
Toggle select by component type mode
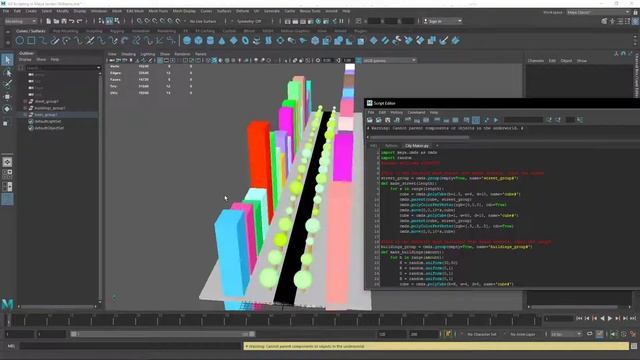pos(117,21)
